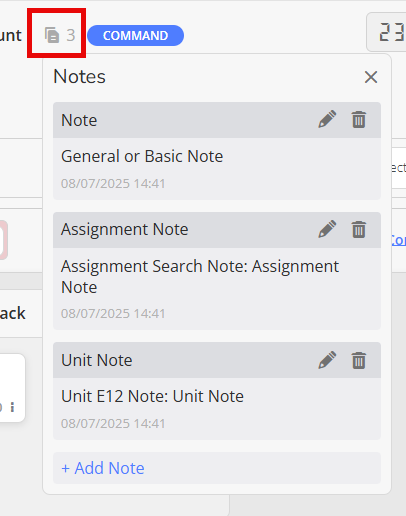Click the Notes panel title
The height and width of the screenshot is (516, 406).
(x=79, y=76)
